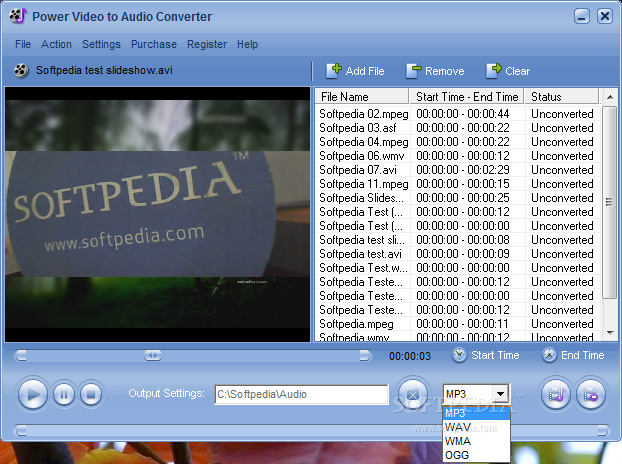622x464 pixels.
Task: Click the file list scrollbar thumb
Action: coord(609,202)
